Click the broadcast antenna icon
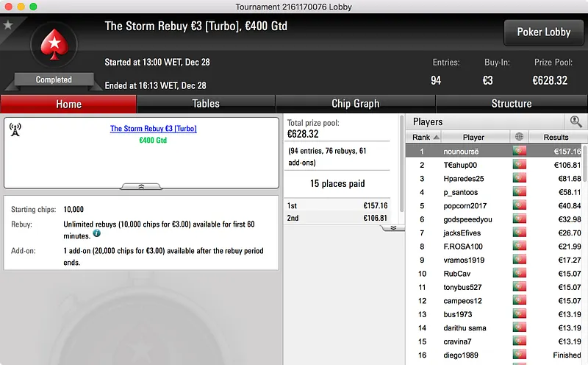The width and height of the screenshot is (588, 365). point(15,130)
